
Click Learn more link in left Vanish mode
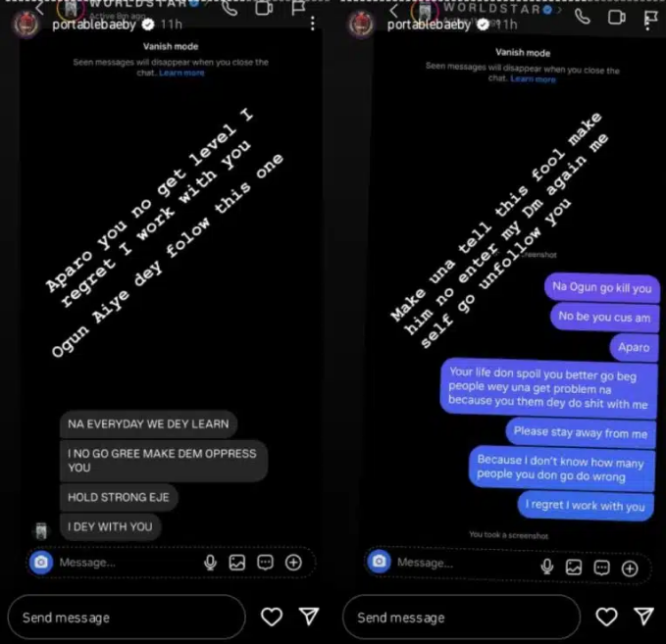(181, 73)
